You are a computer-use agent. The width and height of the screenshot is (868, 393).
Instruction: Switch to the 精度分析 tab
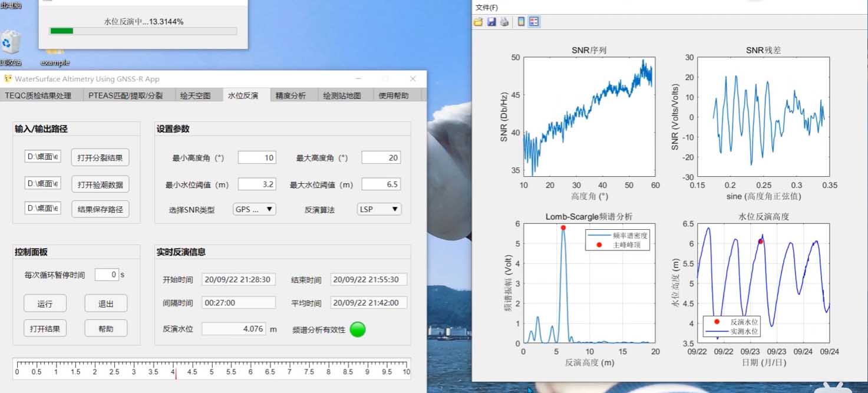(x=291, y=95)
